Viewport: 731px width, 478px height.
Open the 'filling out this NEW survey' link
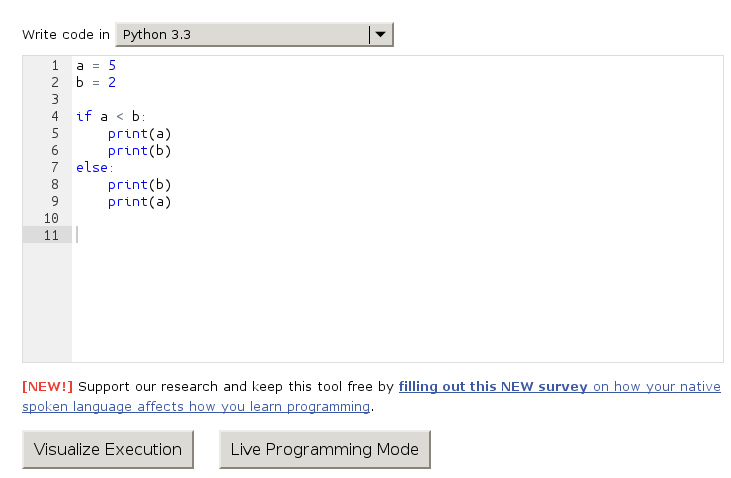click(494, 387)
